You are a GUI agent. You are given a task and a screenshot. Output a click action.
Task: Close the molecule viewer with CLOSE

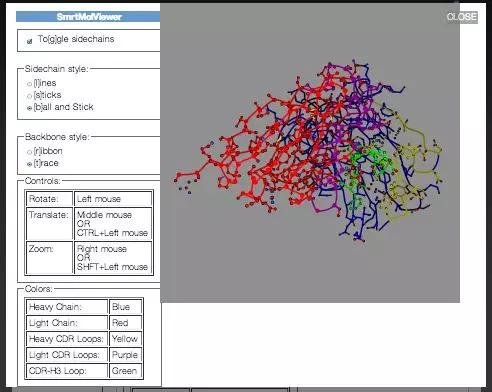[x=462, y=17]
